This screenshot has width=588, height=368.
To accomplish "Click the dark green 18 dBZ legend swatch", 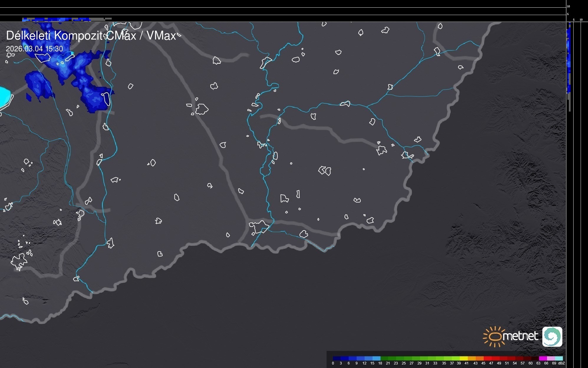I will point(384,359).
